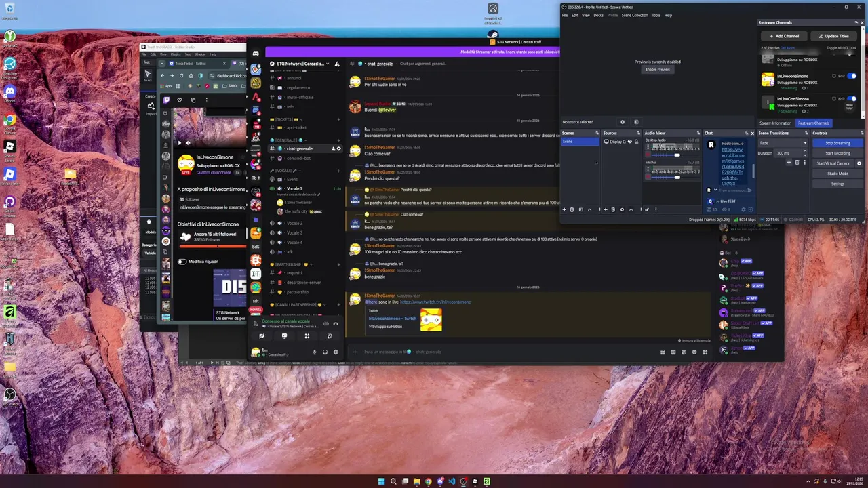
Task: Open Desktop Audio options menu dots
Action: [x=648, y=147]
